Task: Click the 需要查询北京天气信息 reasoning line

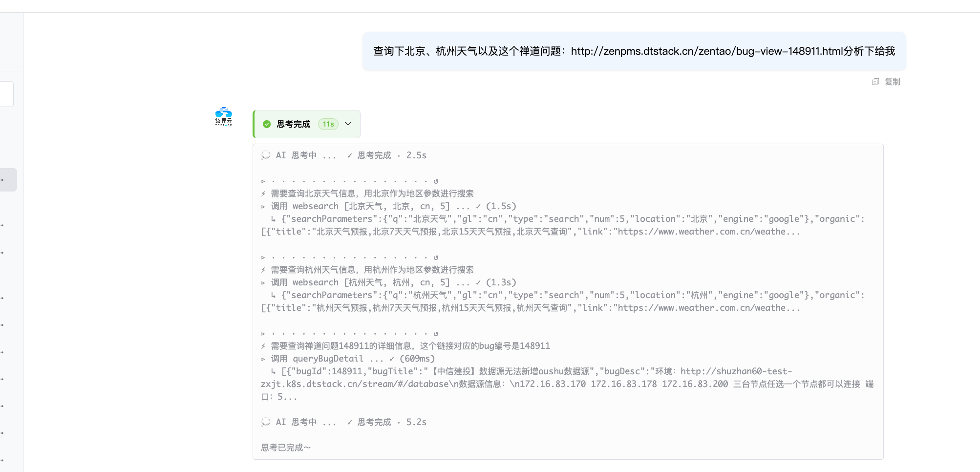Action: click(x=372, y=193)
